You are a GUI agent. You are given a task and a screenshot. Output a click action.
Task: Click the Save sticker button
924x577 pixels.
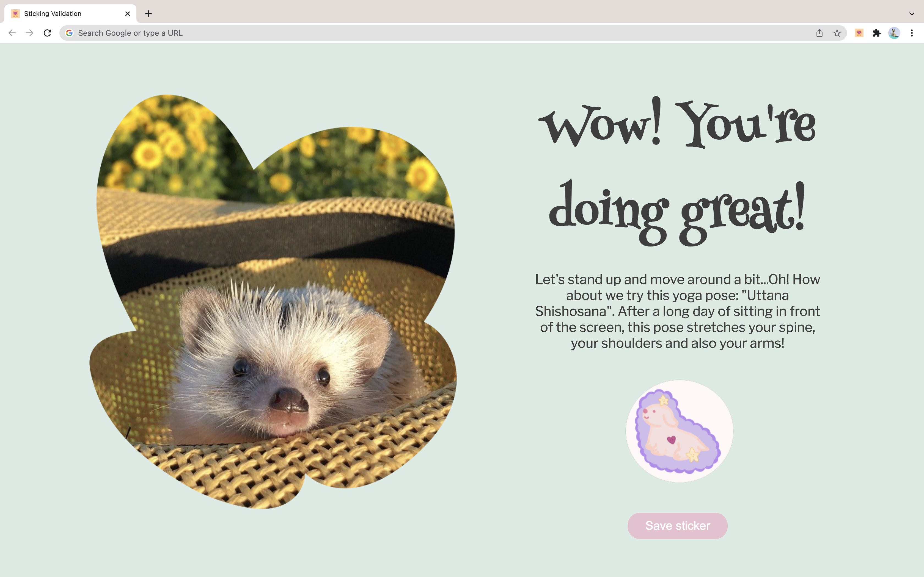(677, 525)
